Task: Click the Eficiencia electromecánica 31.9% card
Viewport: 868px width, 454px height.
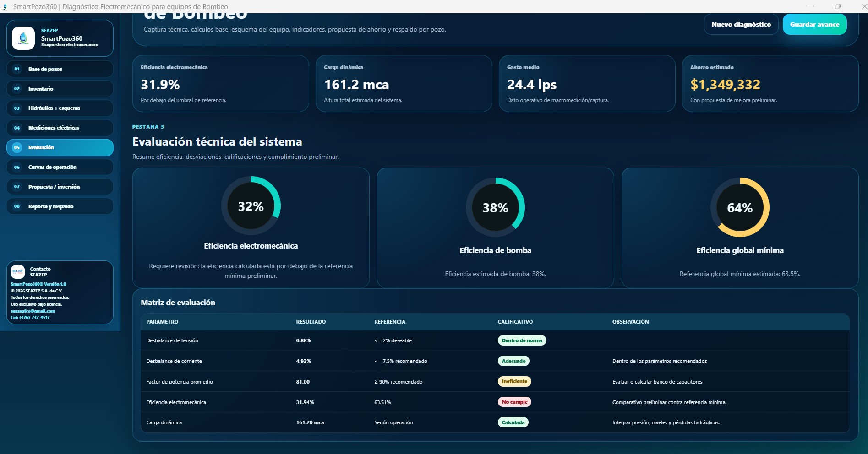Action: pos(221,84)
